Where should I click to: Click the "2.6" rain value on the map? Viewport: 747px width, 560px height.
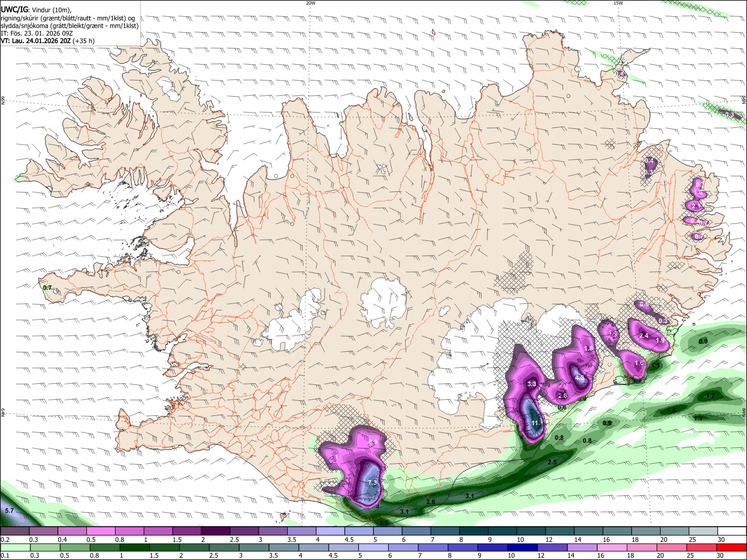pos(431,502)
